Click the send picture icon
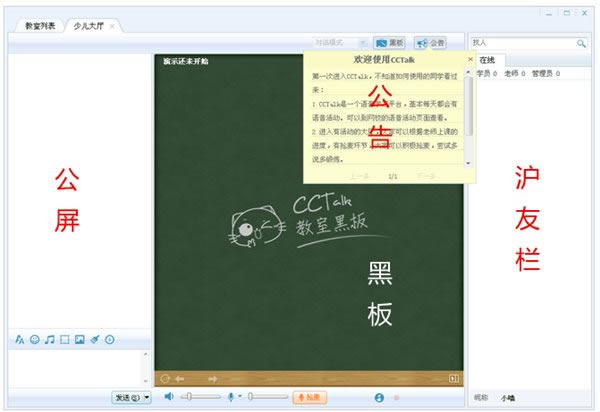This screenshot has width=600, height=412. (x=80, y=339)
